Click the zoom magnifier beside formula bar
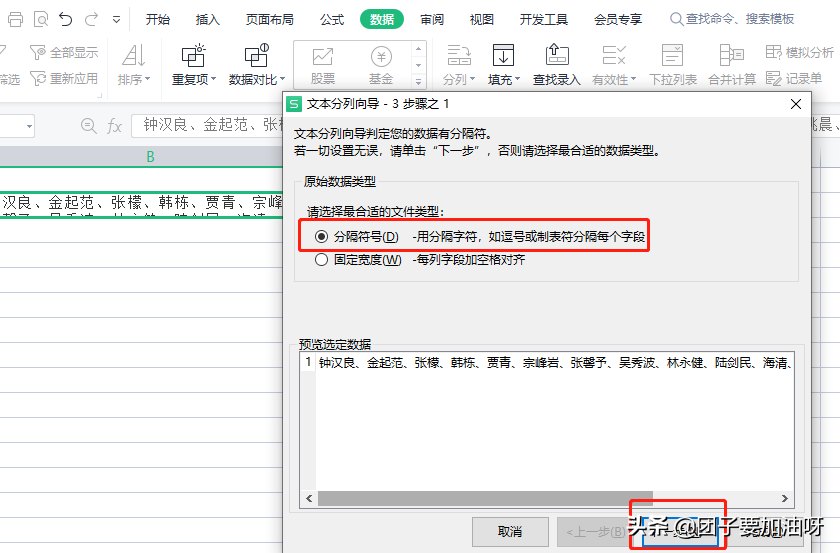840x553 pixels. pos(88,126)
